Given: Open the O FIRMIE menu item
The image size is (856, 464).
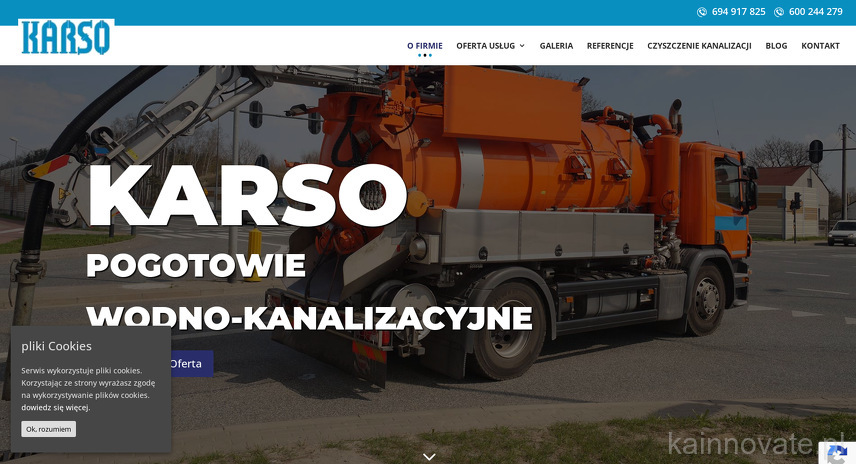Looking at the screenshot, I should click(x=425, y=46).
